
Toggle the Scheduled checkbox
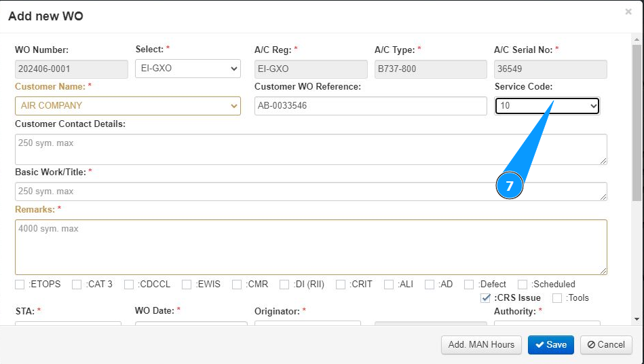tap(523, 285)
